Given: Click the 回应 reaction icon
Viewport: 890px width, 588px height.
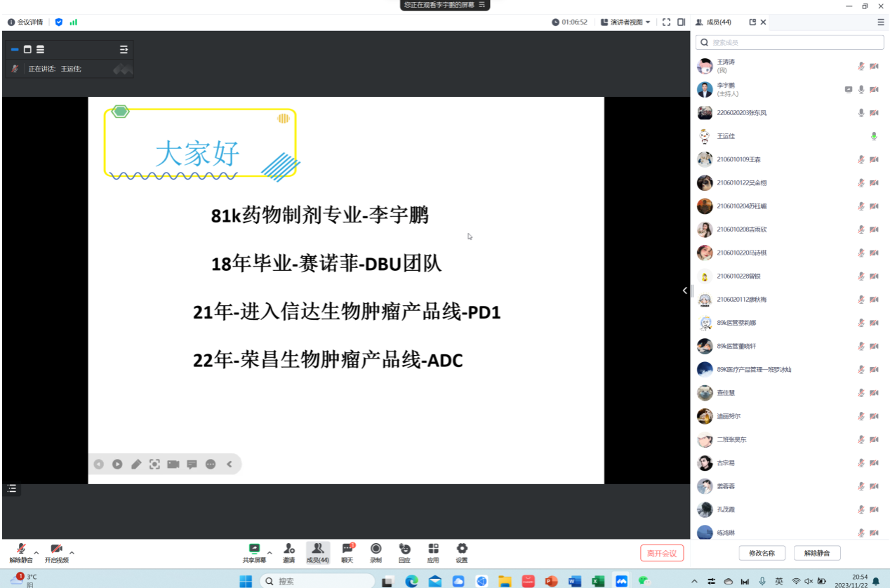Looking at the screenshot, I should point(404,552).
